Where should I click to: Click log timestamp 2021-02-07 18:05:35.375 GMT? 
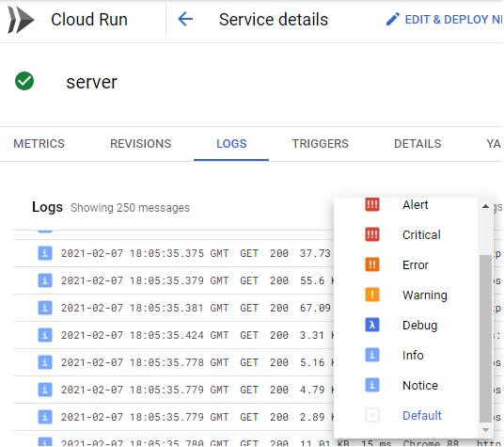point(145,253)
